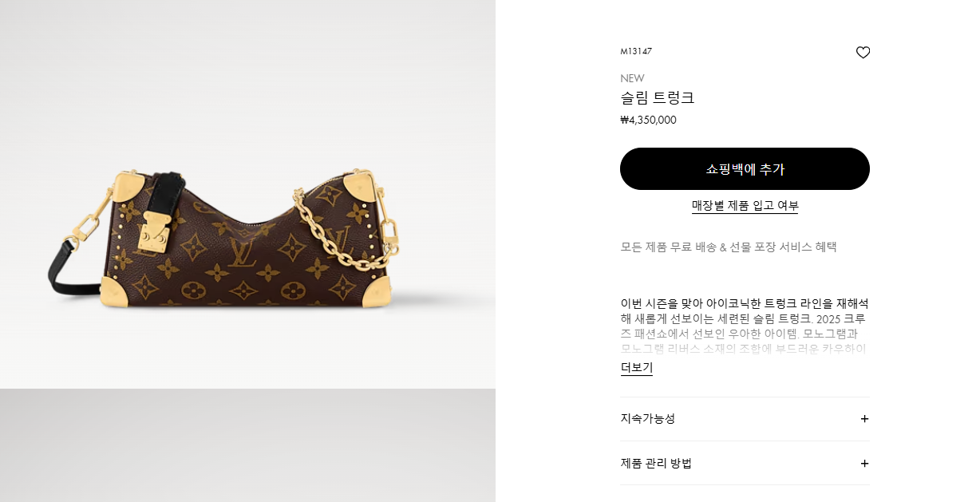Select the second product image below
980x502 pixels.
point(247,445)
